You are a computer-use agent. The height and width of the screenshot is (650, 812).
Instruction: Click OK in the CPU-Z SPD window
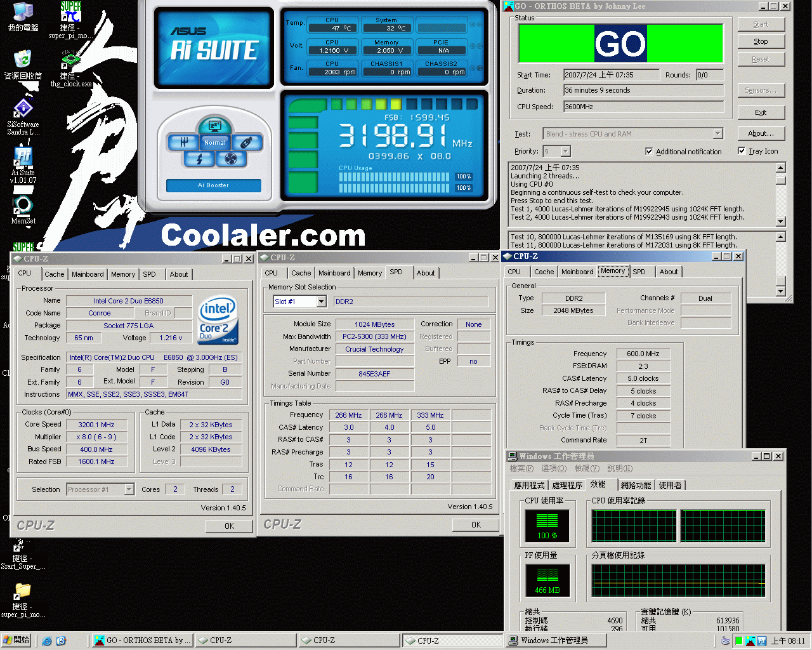coord(476,525)
